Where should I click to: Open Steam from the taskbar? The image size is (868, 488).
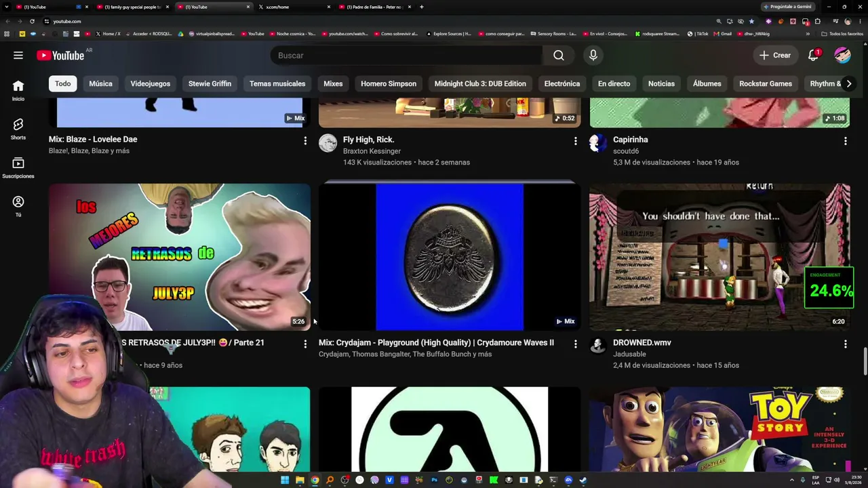click(583, 481)
